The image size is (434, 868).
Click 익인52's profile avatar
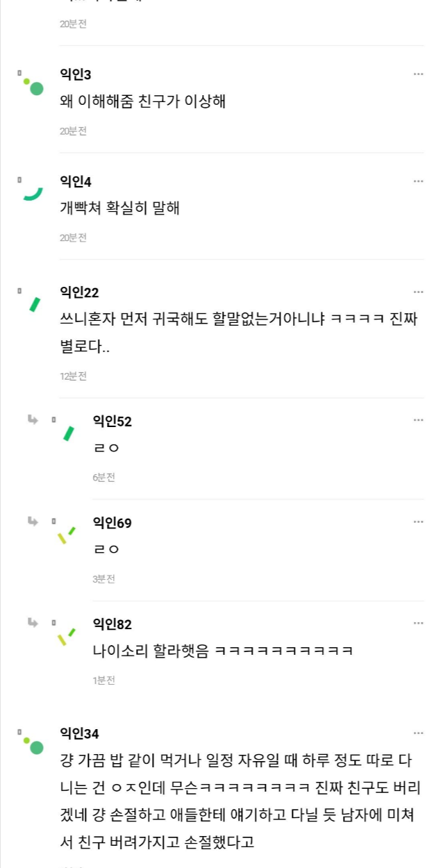pyautogui.click(x=68, y=433)
